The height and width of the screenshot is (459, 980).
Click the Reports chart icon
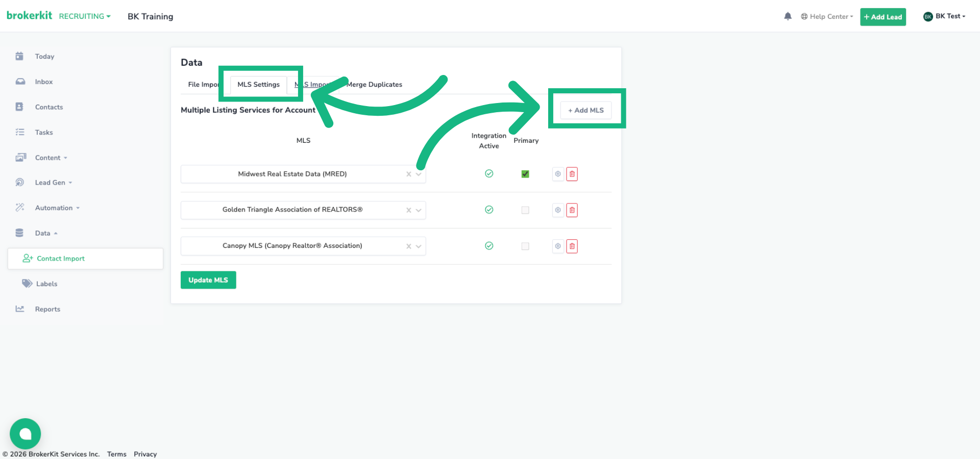pyautogui.click(x=20, y=309)
